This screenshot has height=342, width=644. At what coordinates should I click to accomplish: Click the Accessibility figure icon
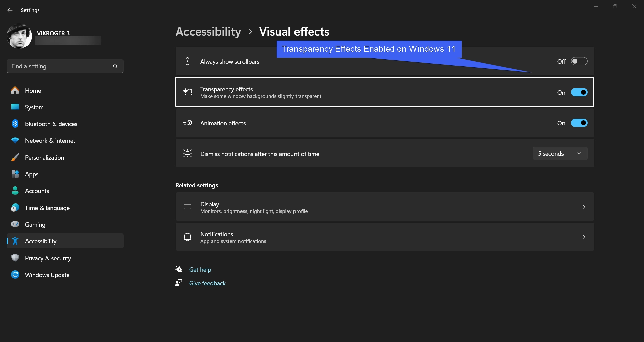(x=15, y=241)
